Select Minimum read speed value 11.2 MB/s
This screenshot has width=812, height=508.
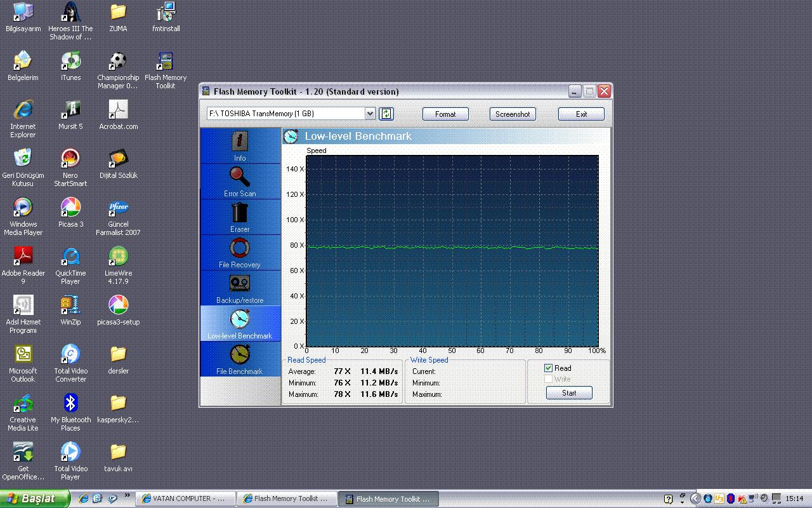(379, 383)
